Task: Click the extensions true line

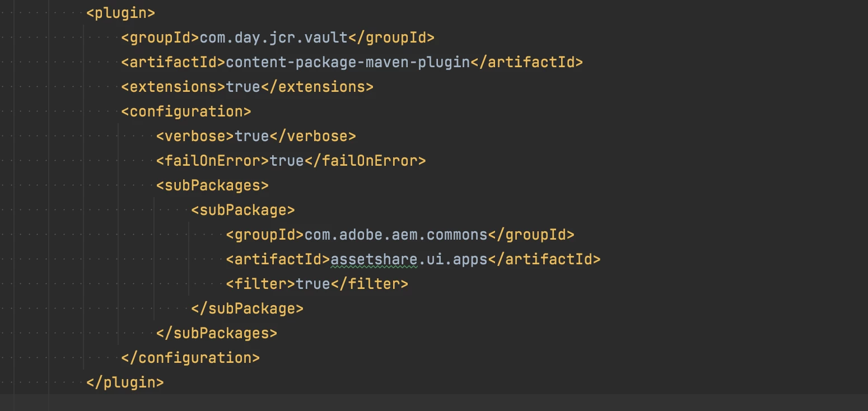Action: point(247,87)
